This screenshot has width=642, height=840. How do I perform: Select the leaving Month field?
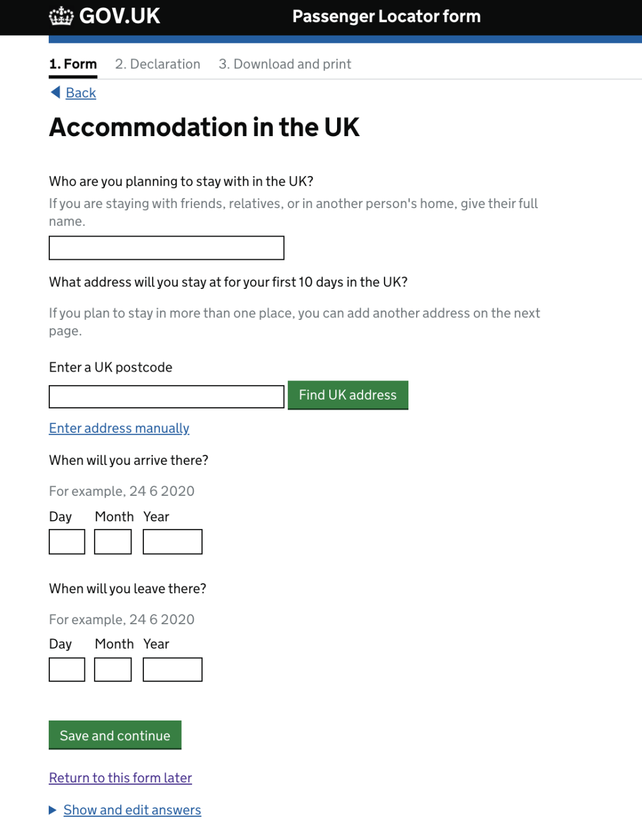[x=113, y=669]
